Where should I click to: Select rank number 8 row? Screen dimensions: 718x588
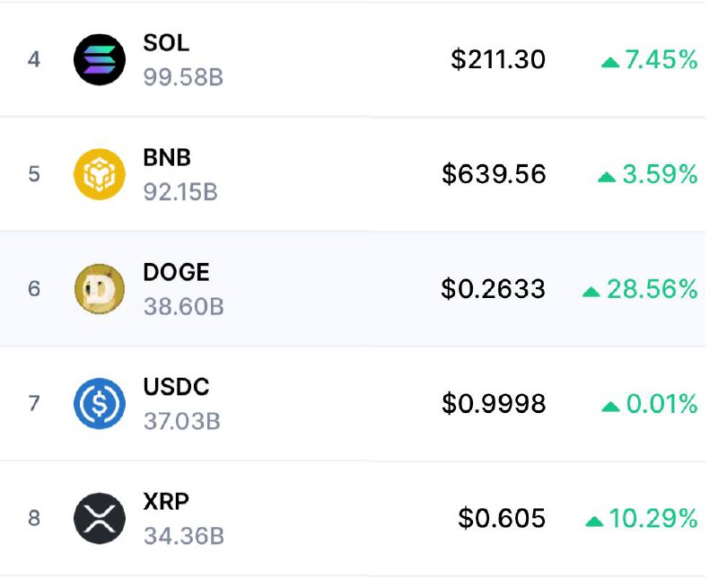coord(353,518)
